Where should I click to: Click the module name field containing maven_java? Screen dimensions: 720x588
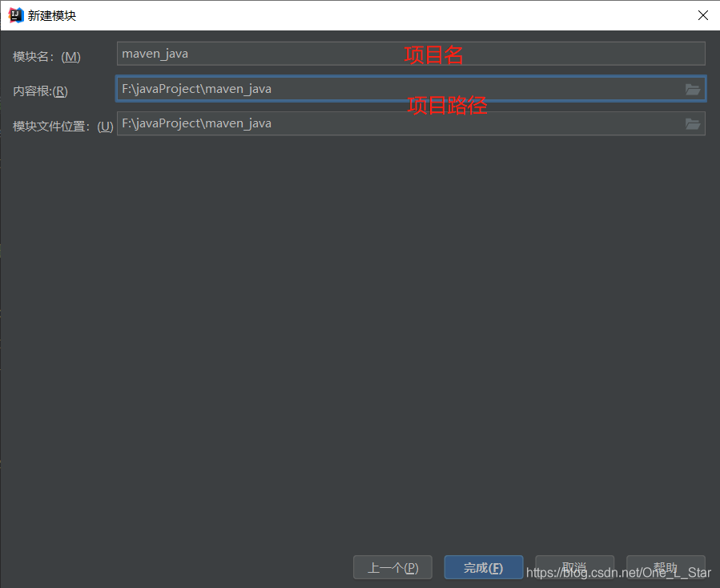[x=411, y=54]
